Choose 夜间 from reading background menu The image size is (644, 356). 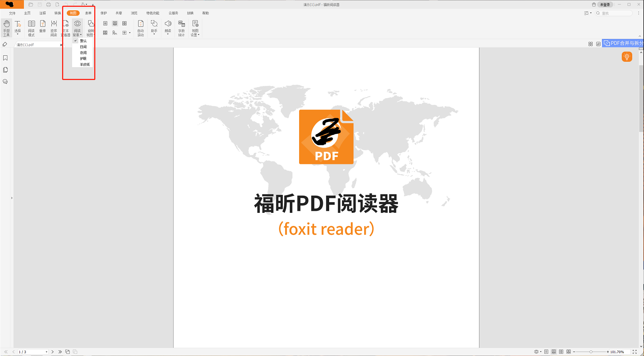point(82,52)
